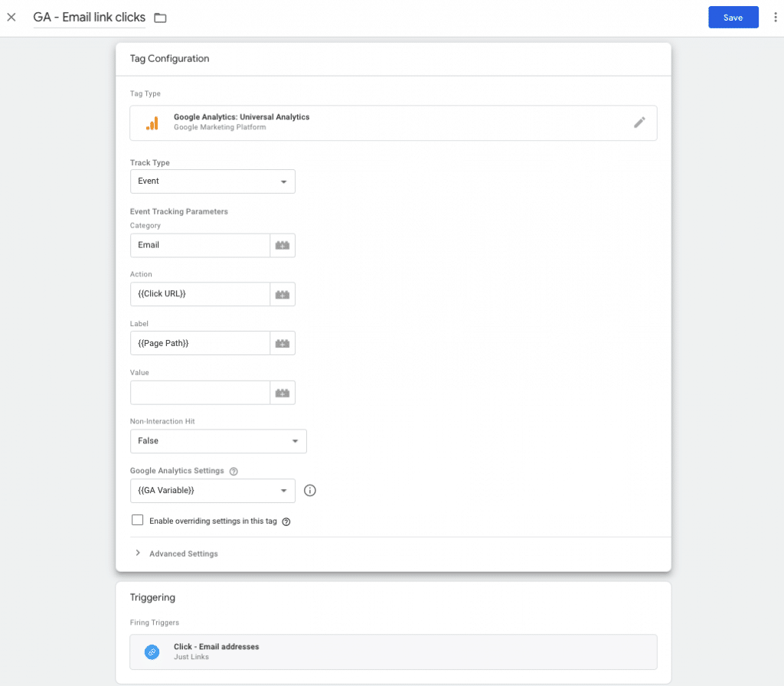The image size is (784, 686).
Task: Open help icon for overriding settings
Action: (x=286, y=521)
